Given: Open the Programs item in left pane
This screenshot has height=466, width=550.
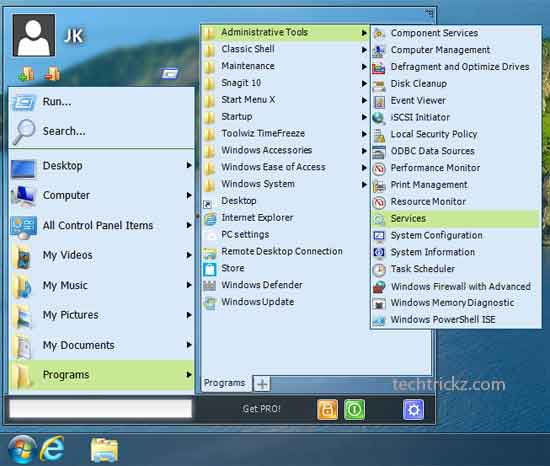Looking at the screenshot, I should (102, 375).
